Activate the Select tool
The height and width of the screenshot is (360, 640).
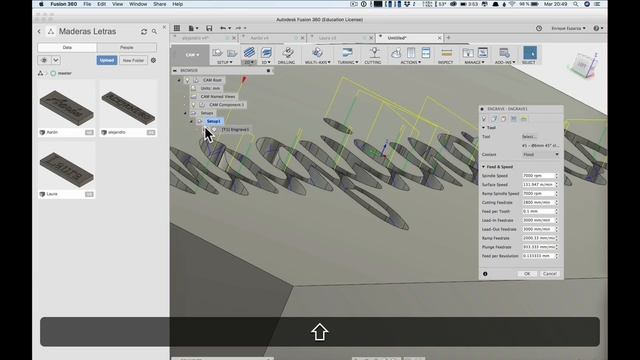point(530,53)
